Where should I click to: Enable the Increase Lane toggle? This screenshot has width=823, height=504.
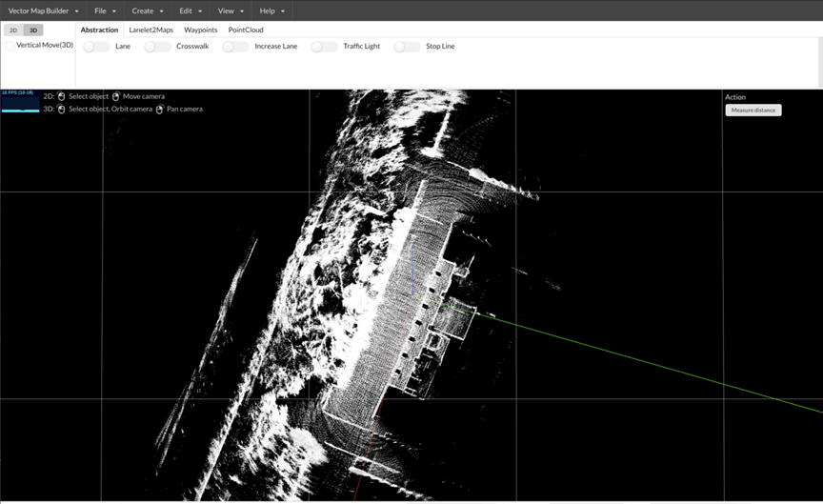pyautogui.click(x=235, y=47)
